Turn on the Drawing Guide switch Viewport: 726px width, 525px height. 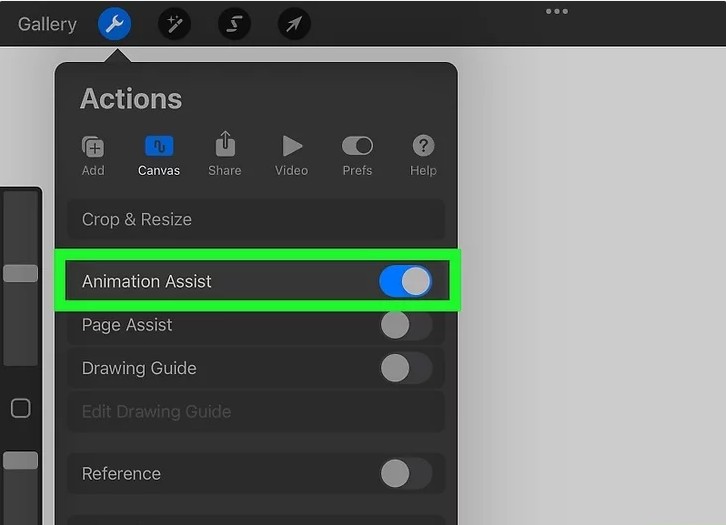click(x=406, y=368)
